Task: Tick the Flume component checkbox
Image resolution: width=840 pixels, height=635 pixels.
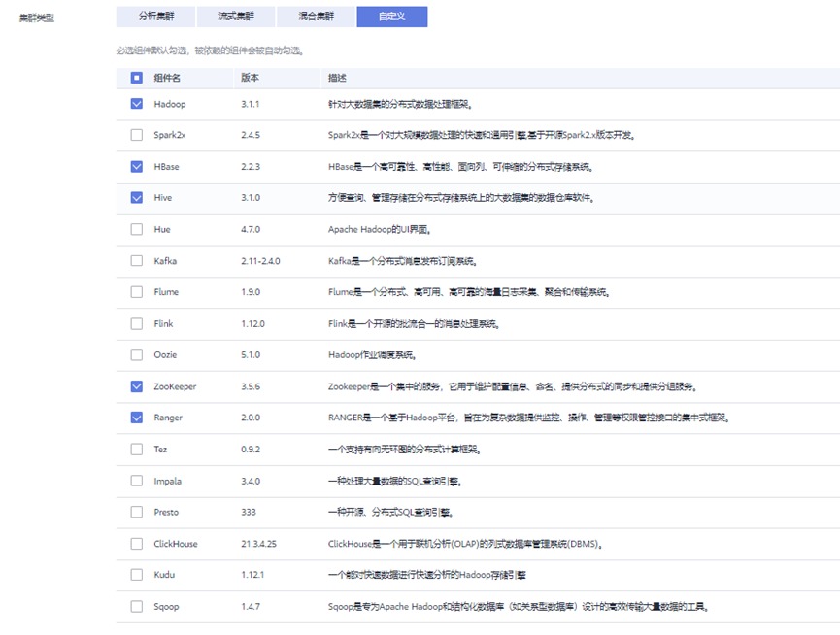Action: 137,292
